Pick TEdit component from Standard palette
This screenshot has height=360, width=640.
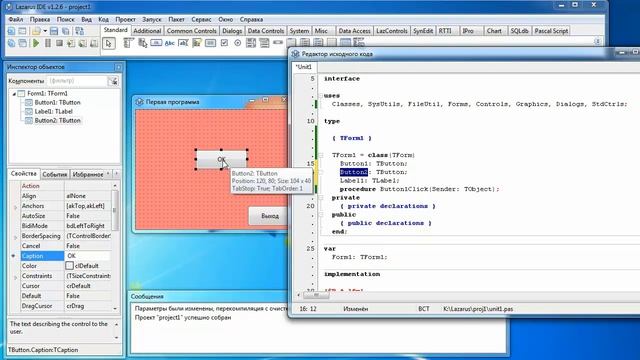point(183,42)
